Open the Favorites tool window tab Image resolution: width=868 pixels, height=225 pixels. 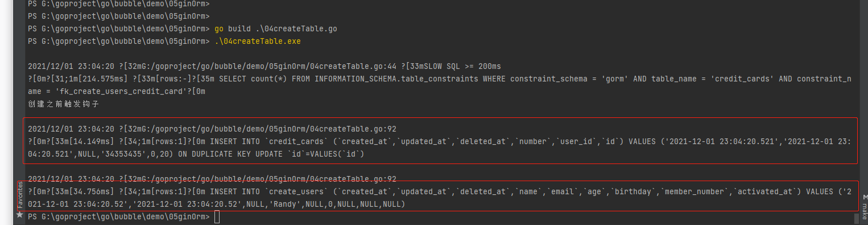point(20,195)
